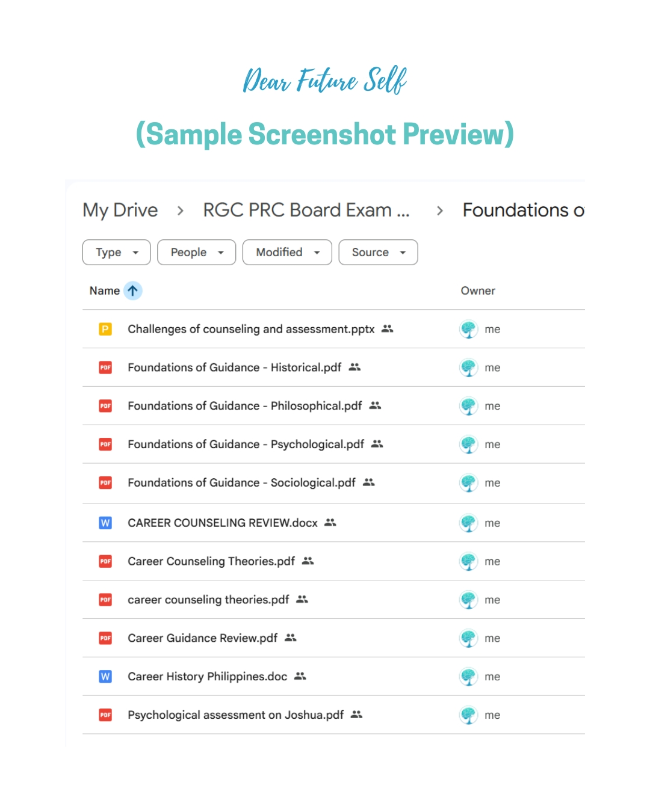Open the Type filter dropdown
This screenshot has width=650, height=812.
click(x=117, y=253)
